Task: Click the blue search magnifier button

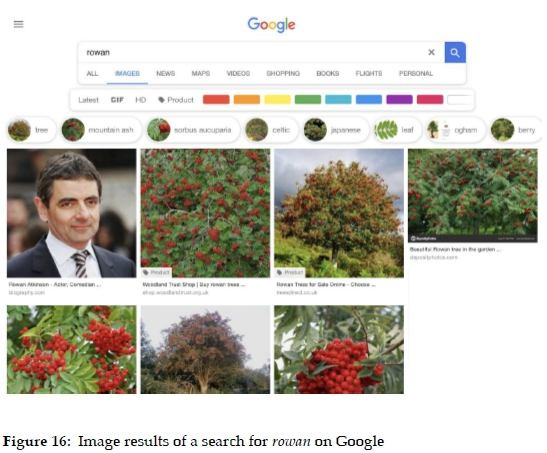Action: tap(455, 53)
